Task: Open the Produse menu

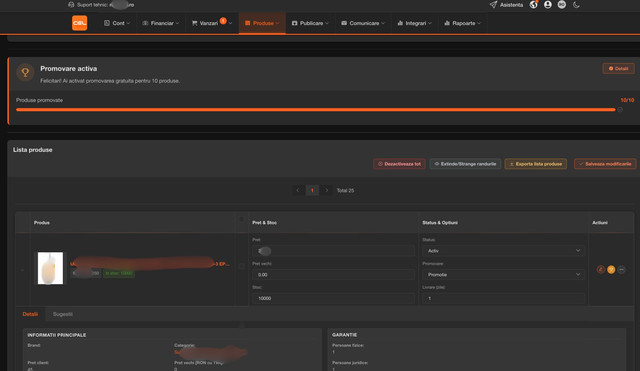Action: [x=262, y=23]
